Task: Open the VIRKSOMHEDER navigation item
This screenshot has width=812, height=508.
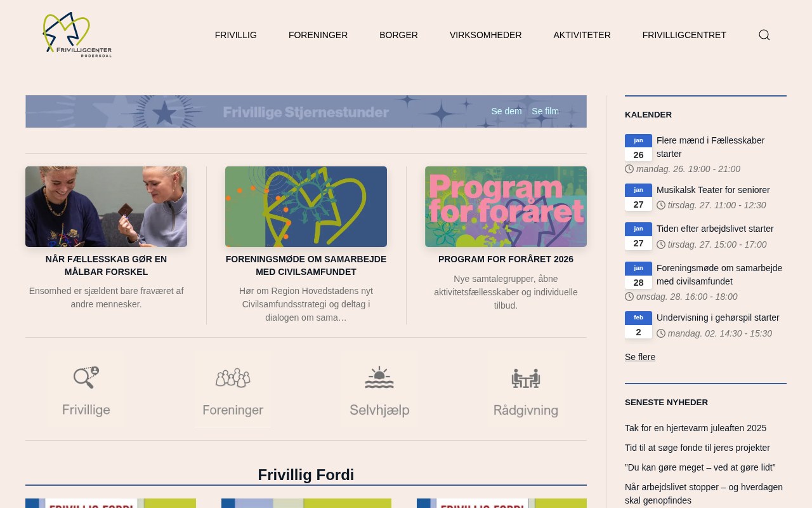Action: click(486, 35)
